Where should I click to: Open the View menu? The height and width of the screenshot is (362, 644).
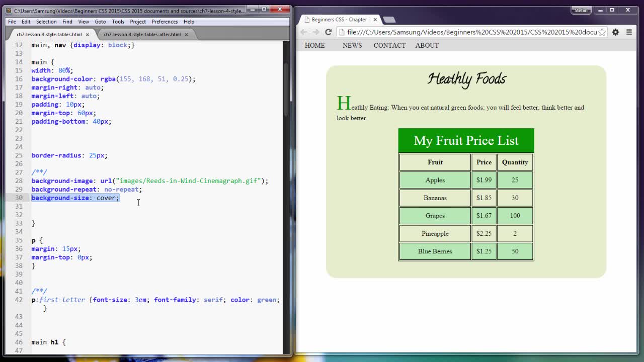(x=84, y=22)
